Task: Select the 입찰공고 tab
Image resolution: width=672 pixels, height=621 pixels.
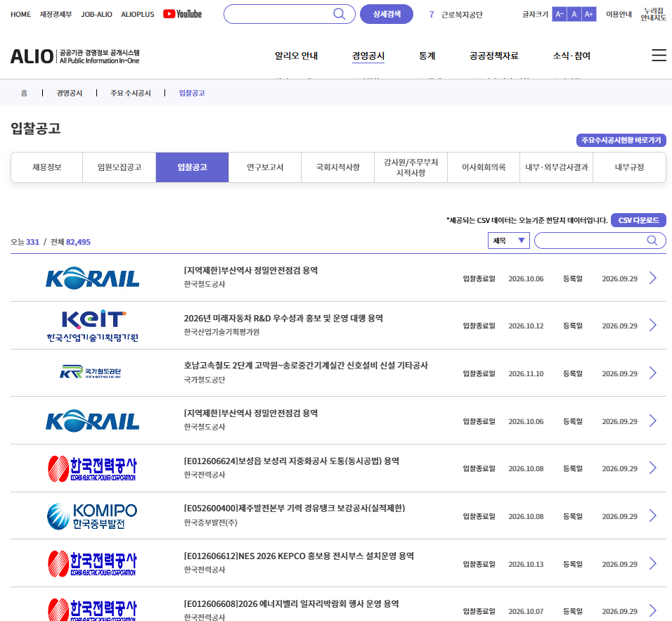Action: coord(192,167)
